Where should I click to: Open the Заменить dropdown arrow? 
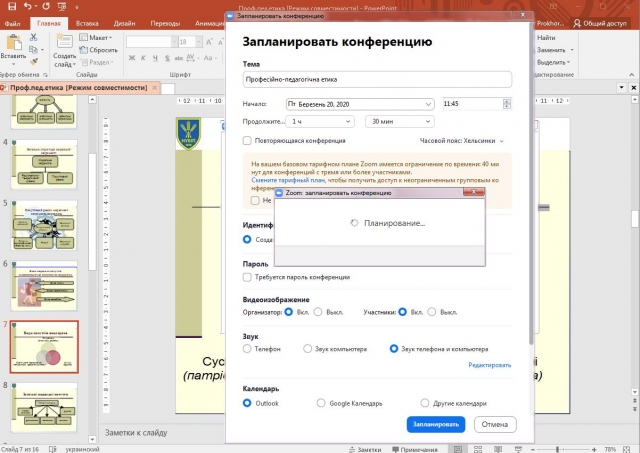click(x=572, y=50)
